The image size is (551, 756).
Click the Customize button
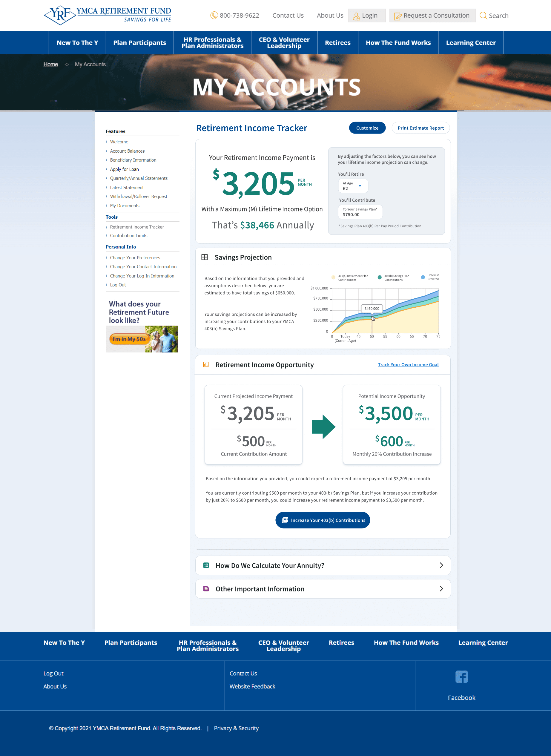click(x=367, y=128)
